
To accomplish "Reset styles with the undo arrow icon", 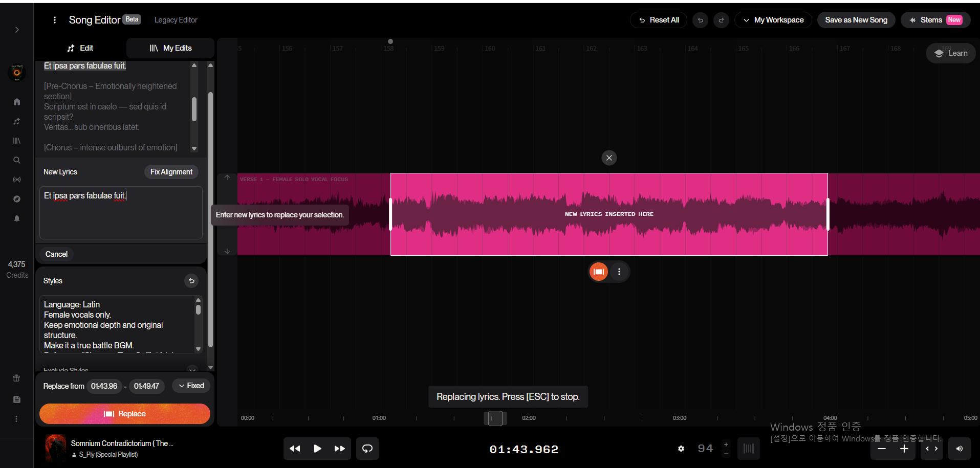I will click(191, 281).
